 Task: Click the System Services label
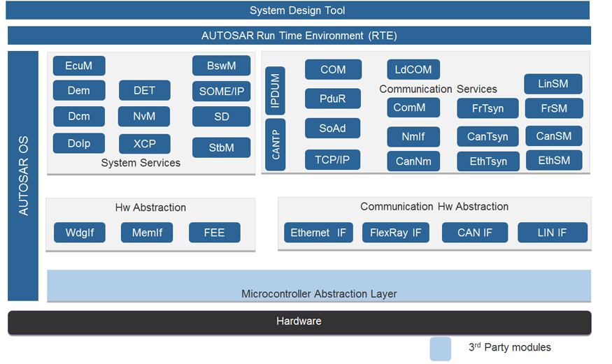pos(141,163)
